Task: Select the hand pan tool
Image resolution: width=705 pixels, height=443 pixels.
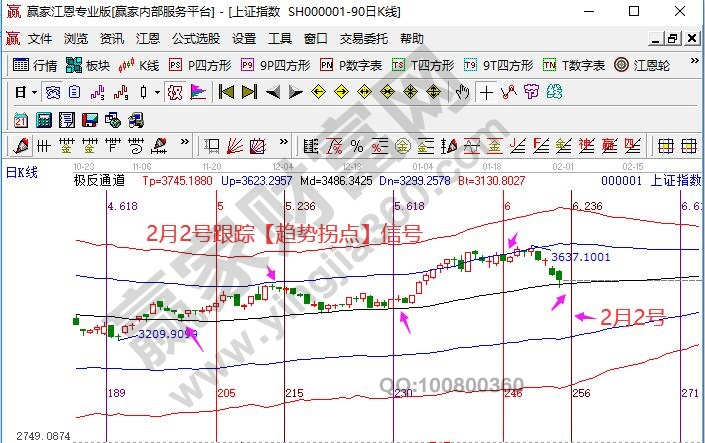Action: pyautogui.click(x=462, y=92)
